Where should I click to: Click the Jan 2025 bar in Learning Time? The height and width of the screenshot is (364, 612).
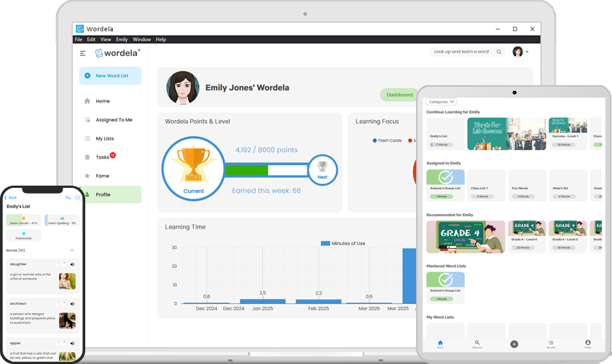click(263, 301)
